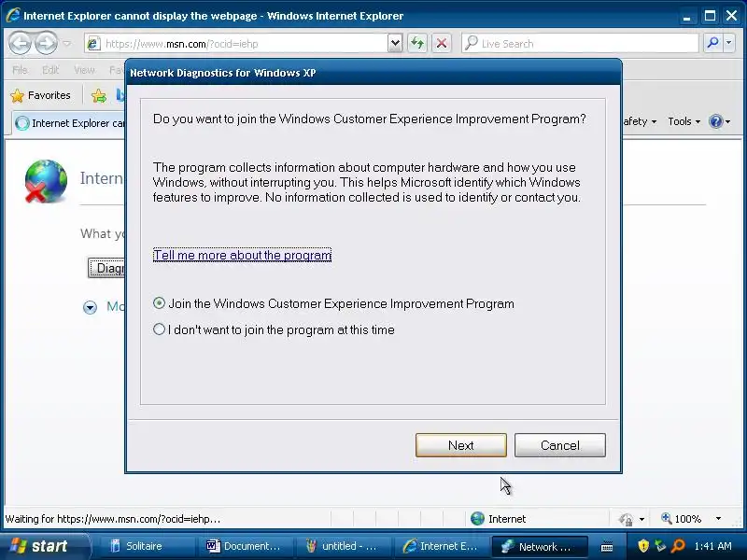Click the Protected Mode lock icon in status bar
This screenshot has height=560, width=747.
click(626, 519)
